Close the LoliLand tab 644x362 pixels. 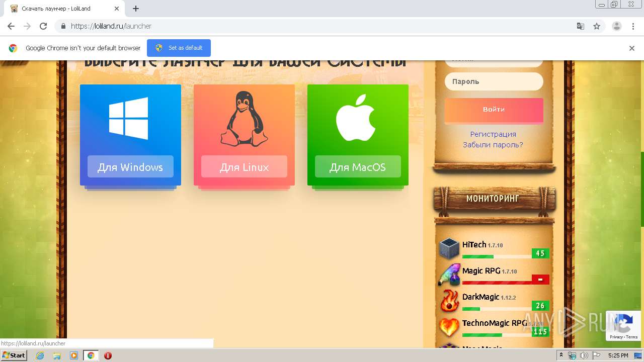[118, 9]
